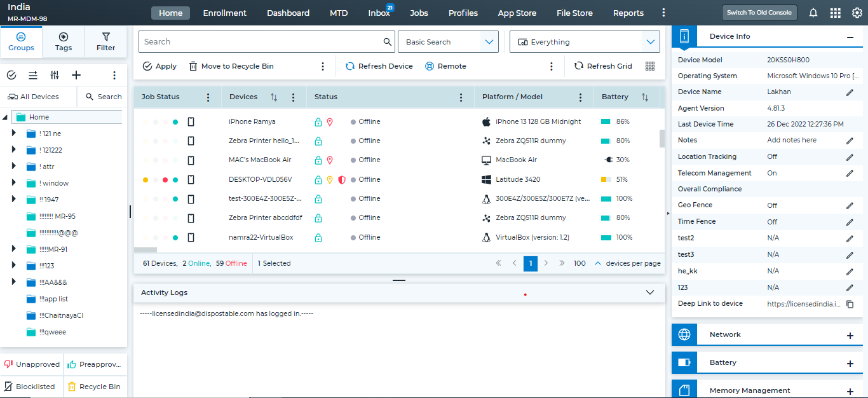Expand the Network section
868x398 pixels.
(x=850, y=336)
